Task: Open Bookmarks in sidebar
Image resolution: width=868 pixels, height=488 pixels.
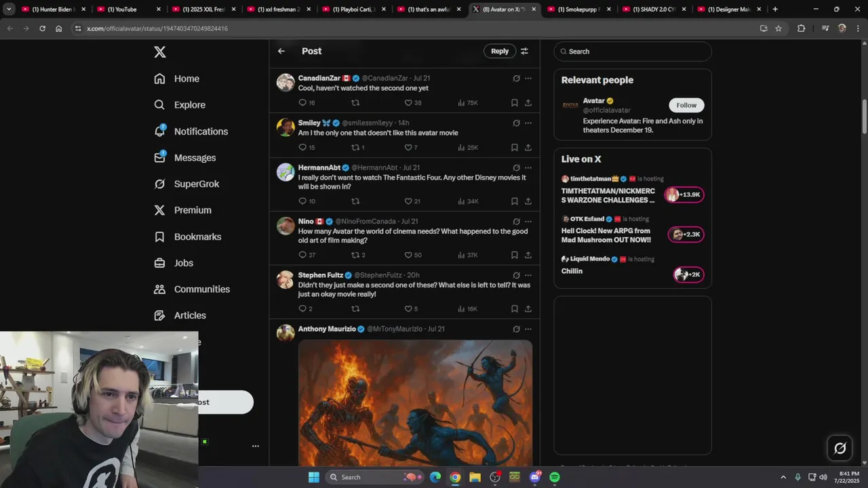Action: point(188,237)
